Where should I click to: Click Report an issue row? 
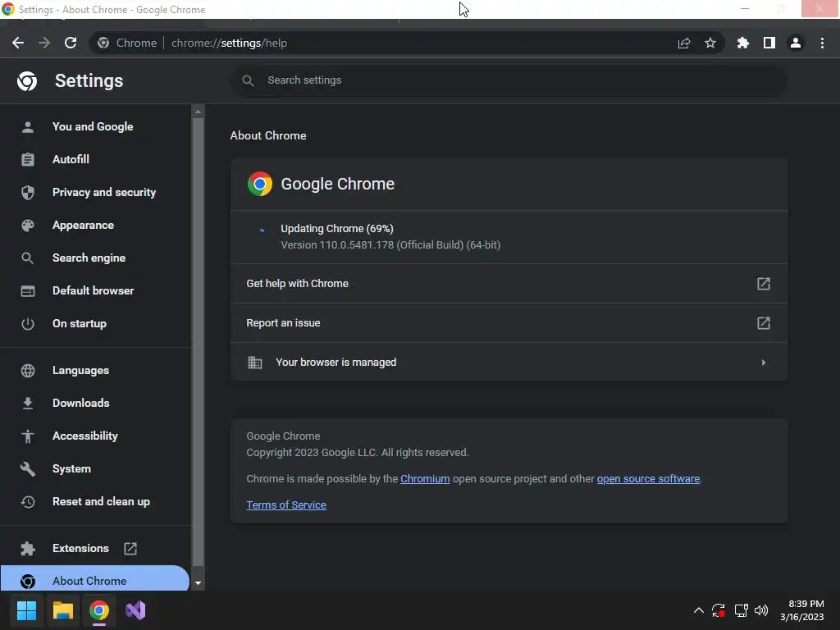[509, 323]
